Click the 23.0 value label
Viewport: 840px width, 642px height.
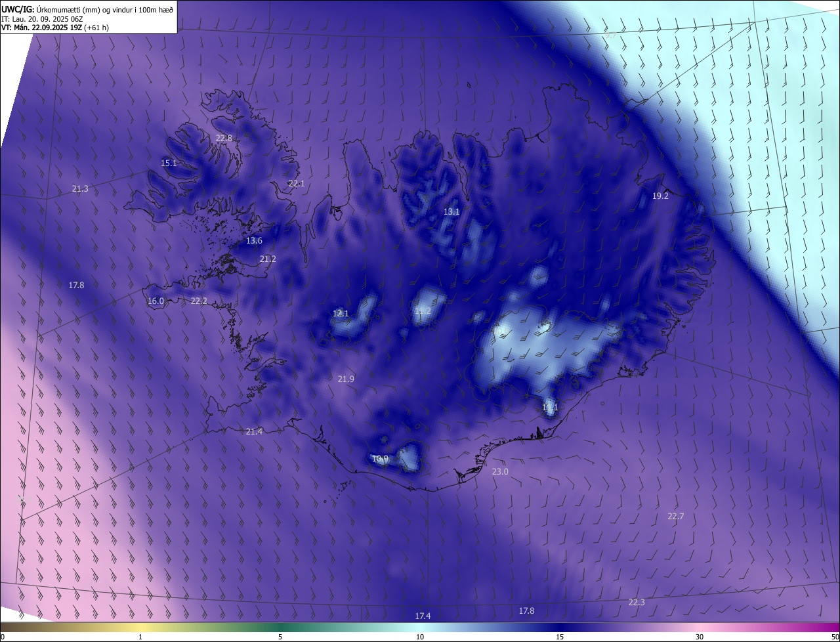500,472
